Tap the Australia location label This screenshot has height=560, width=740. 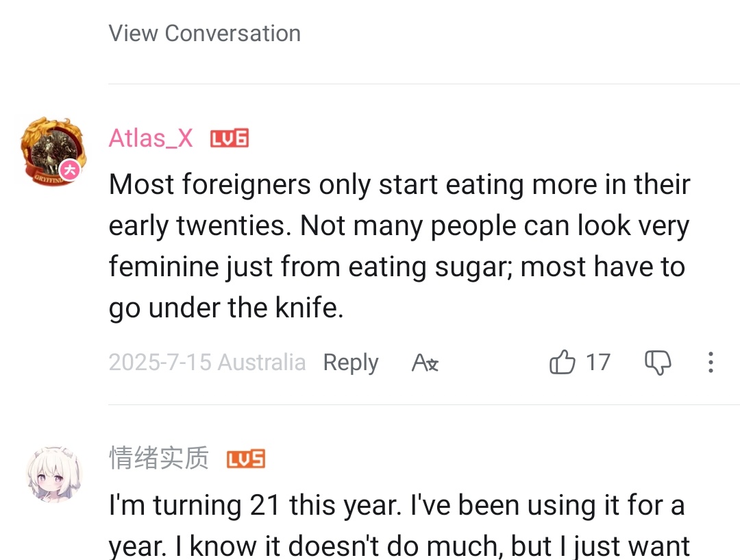click(262, 362)
